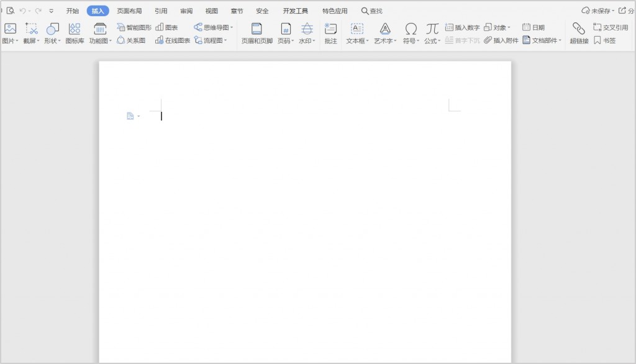Insert a 关系图 relationship diagram
This screenshot has width=636, height=364.
coord(131,40)
